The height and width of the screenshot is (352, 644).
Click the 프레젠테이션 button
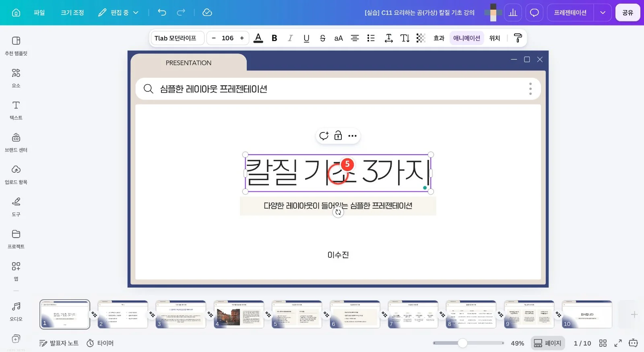coord(570,12)
